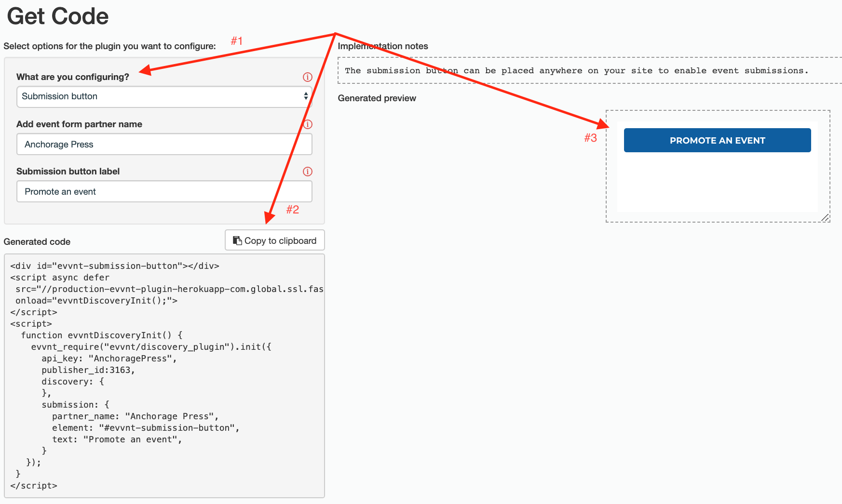Click the implementation notes text box
Image resolution: width=842 pixels, height=504 pixels.
coord(589,70)
